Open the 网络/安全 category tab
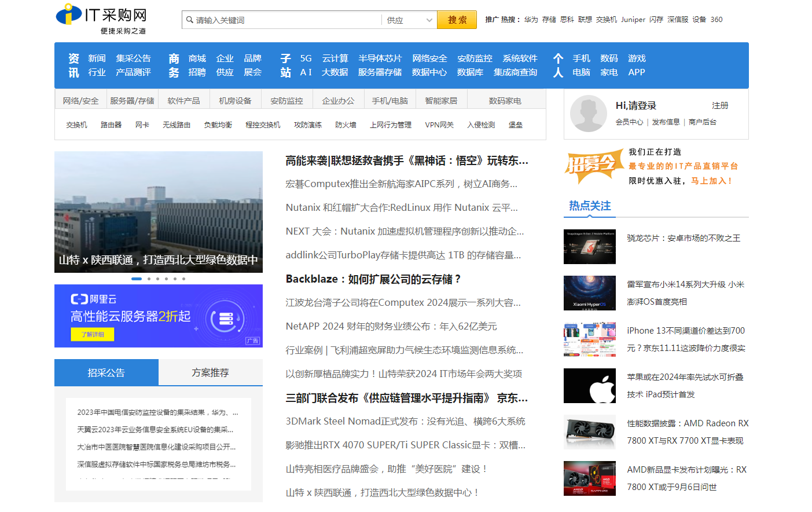812x512 pixels. [80, 100]
